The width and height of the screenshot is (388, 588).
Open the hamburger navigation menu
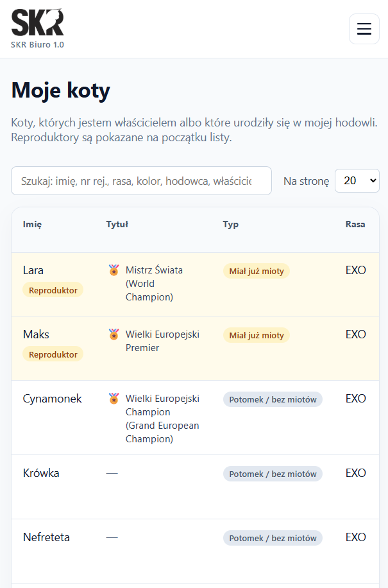pyautogui.click(x=364, y=29)
